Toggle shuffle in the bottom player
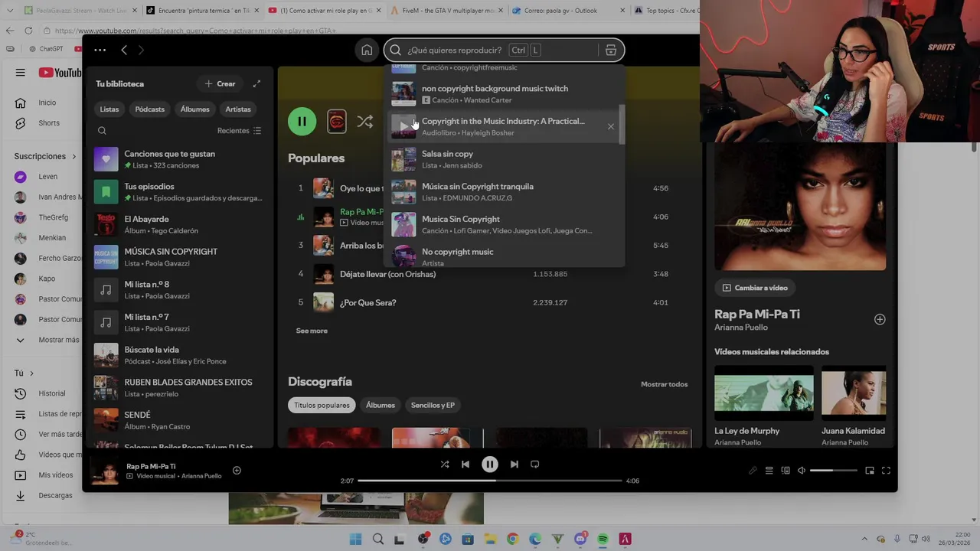 (445, 464)
